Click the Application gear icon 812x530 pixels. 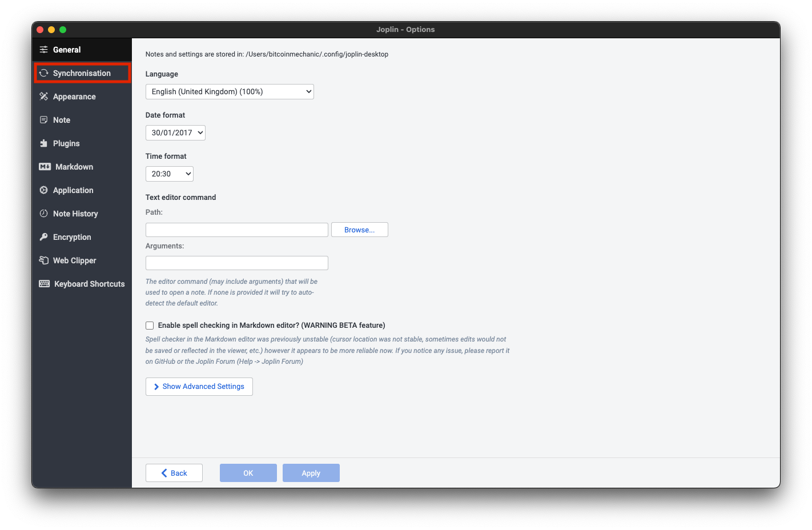click(x=43, y=190)
